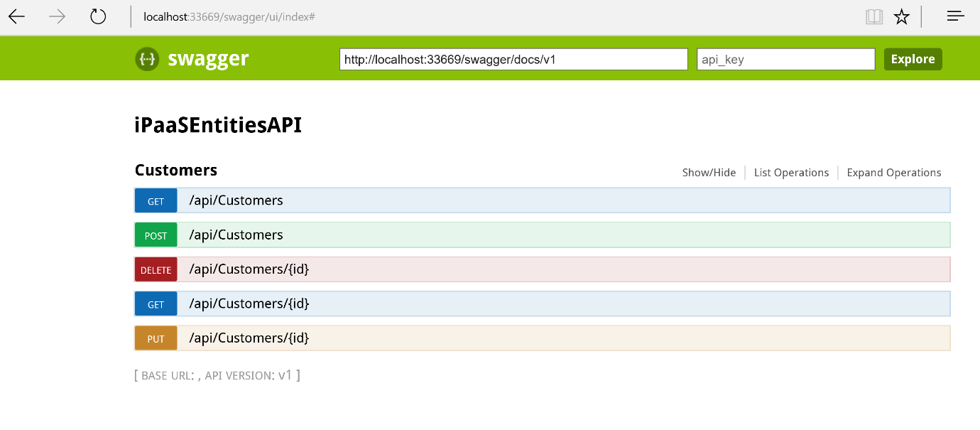Open reading view book icon
The height and width of the screenshot is (430, 980).
pyautogui.click(x=874, y=16)
